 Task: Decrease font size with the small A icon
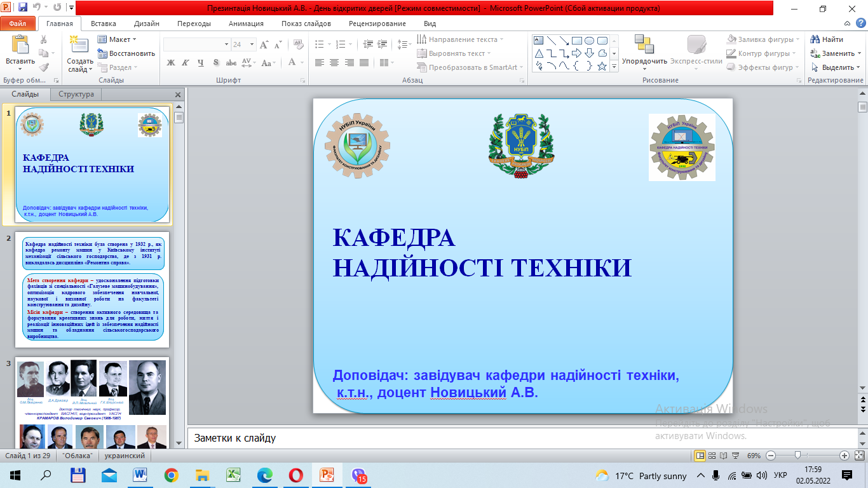[278, 44]
